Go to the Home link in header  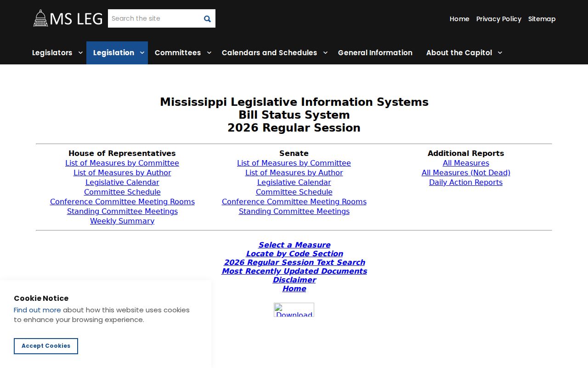459,19
